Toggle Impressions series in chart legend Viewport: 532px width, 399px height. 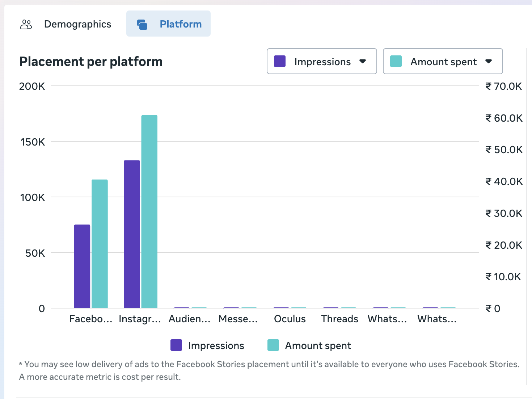[216, 345]
